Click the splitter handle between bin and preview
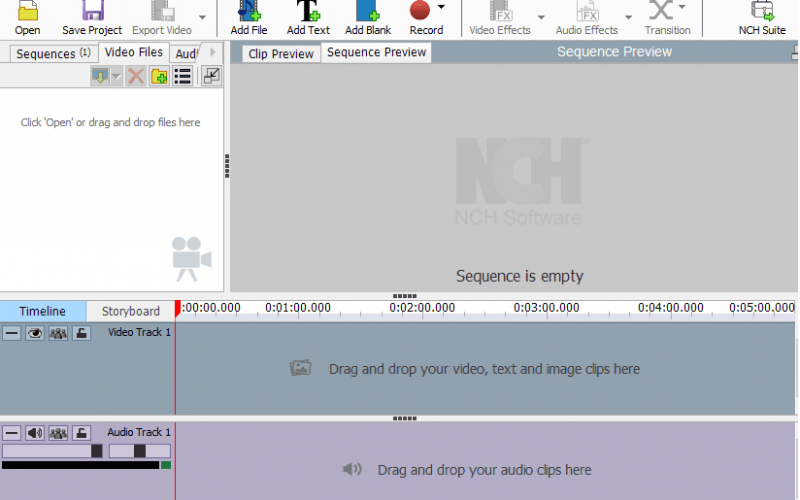Image resolution: width=800 pixels, height=500 pixels. tap(227, 166)
